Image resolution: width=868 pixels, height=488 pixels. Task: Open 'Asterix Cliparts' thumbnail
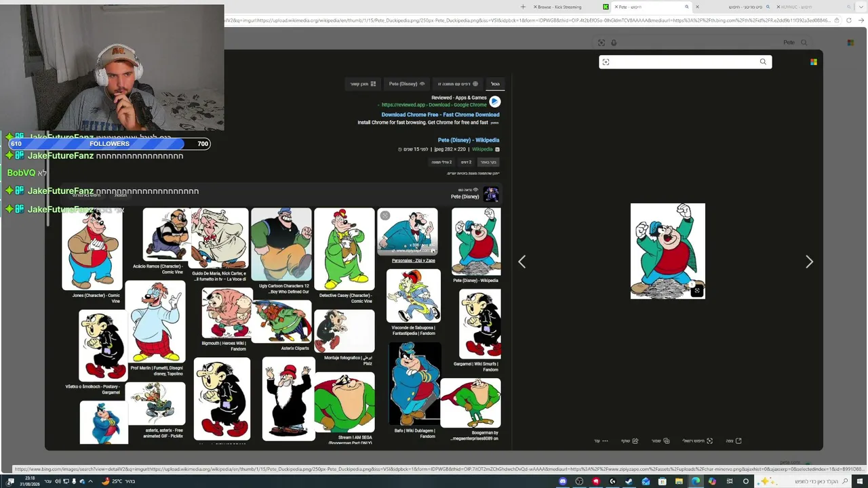pos(282,321)
